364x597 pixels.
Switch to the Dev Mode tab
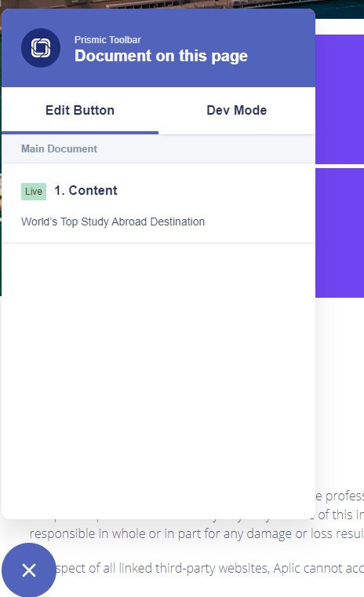click(x=237, y=111)
